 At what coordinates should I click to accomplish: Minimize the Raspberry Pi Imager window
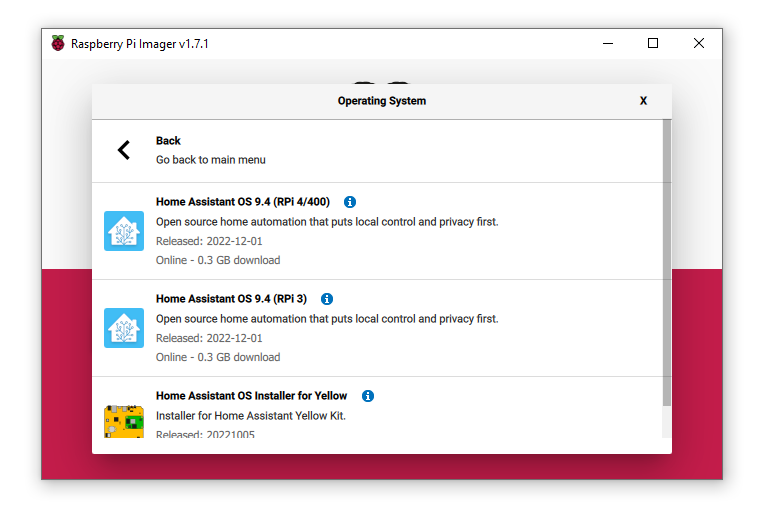point(608,43)
